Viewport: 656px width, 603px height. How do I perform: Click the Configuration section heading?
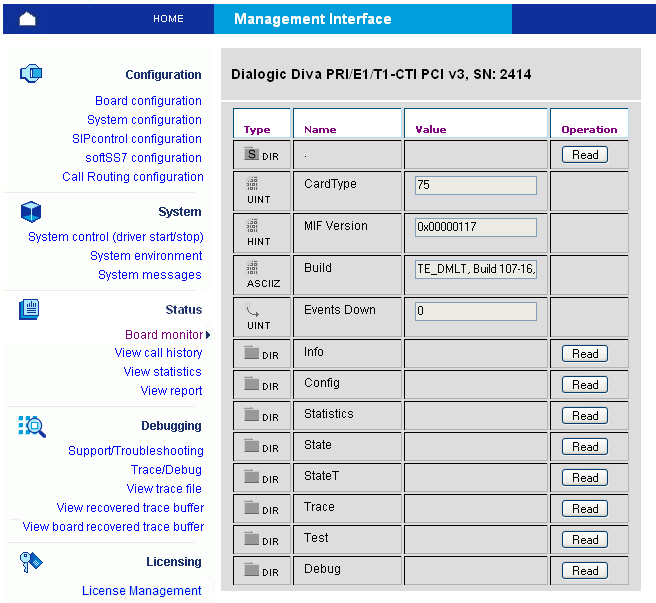pos(163,74)
